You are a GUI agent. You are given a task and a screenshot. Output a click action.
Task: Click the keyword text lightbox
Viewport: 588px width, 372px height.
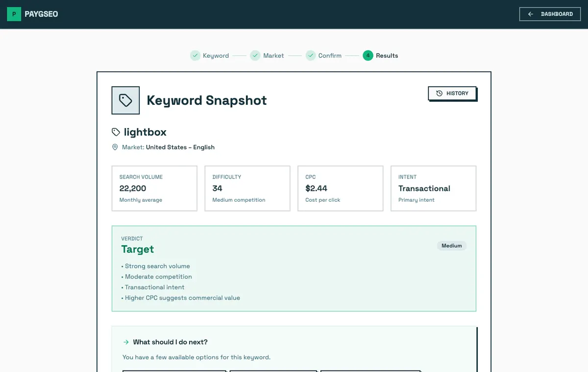[x=145, y=132]
